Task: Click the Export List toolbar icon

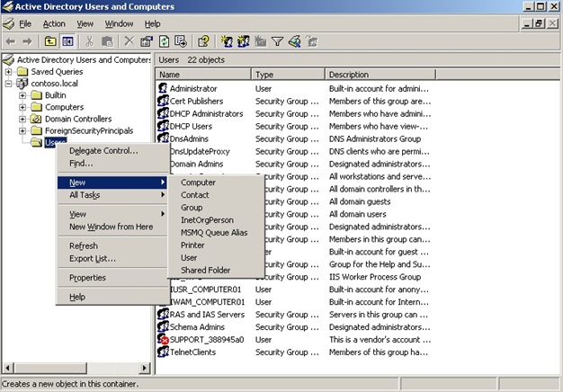Action: pos(181,41)
